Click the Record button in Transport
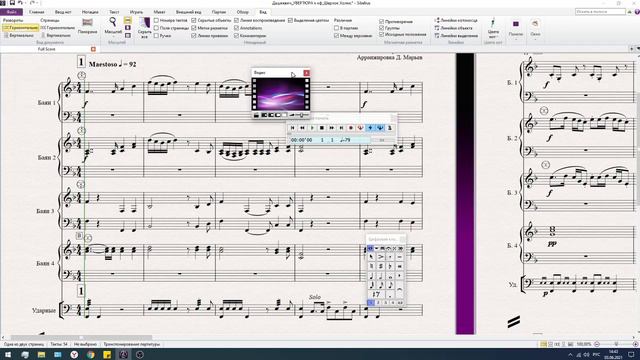The height and width of the screenshot is (360, 640). [x=351, y=128]
